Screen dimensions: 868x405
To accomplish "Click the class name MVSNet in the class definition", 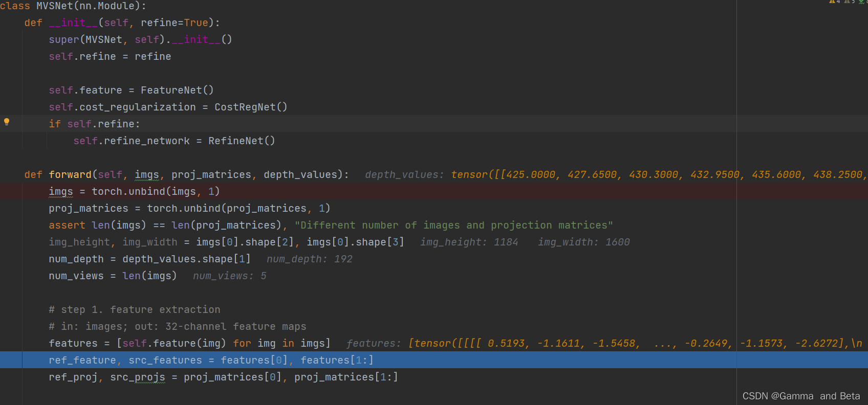I will point(54,6).
